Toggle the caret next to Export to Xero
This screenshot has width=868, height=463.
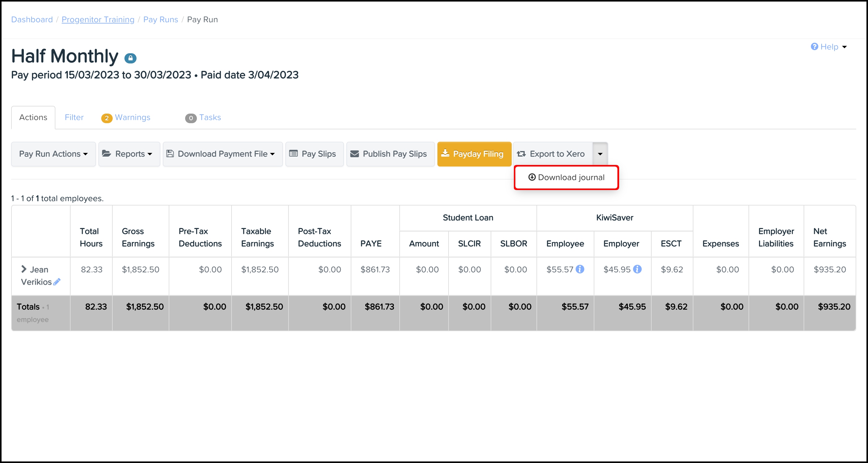[600, 154]
